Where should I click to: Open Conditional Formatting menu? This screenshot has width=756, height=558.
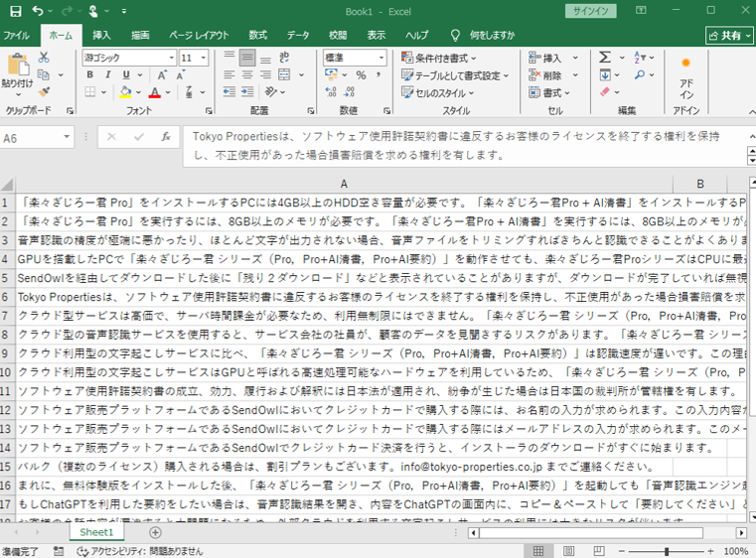(439, 58)
